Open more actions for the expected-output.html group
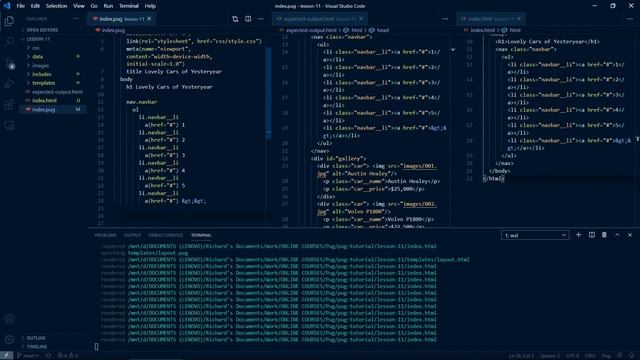640x360 pixels. point(445,19)
